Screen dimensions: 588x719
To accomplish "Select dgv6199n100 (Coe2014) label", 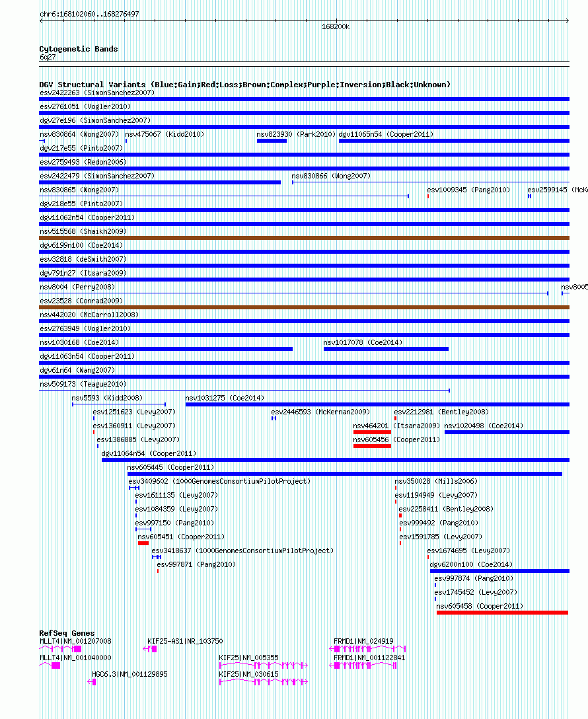I will tap(81, 245).
